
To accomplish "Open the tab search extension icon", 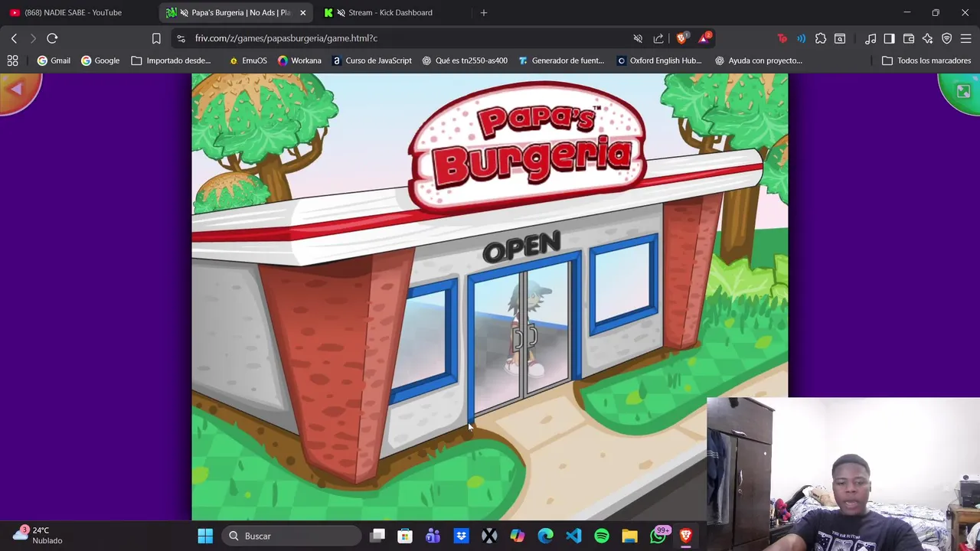I will 840,38.
